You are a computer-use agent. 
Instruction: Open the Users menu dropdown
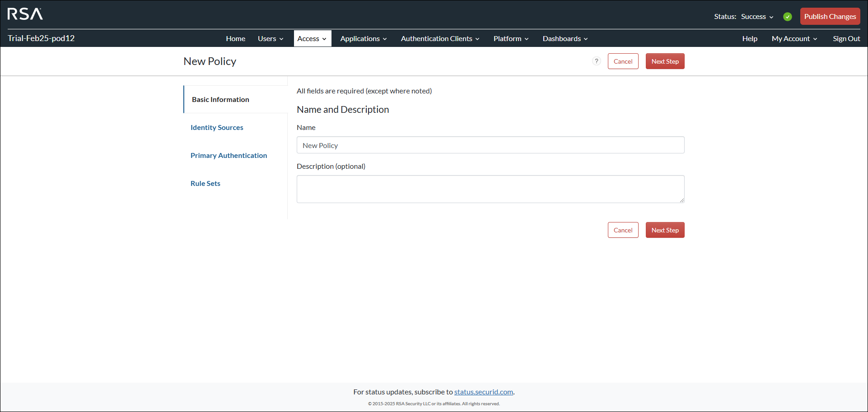270,39
